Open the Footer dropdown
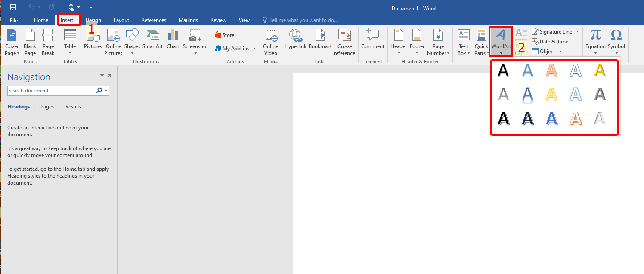Viewport: 644px width, 274px height. [x=417, y=43]
